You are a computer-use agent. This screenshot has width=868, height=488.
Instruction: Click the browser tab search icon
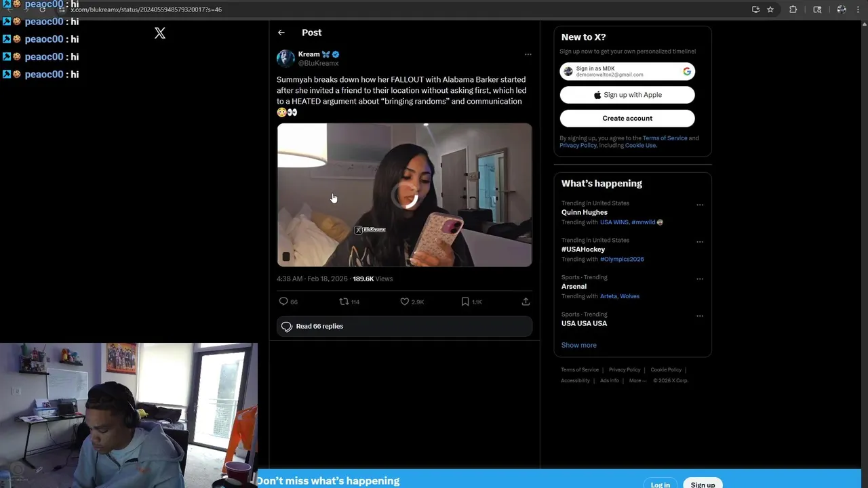(x=817, y=9)
